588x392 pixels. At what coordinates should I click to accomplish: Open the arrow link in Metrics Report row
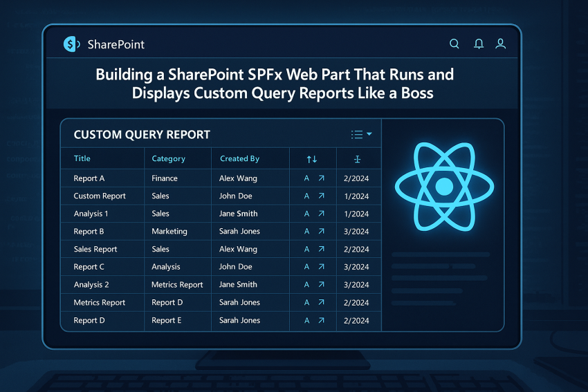[x=322, y=302]
